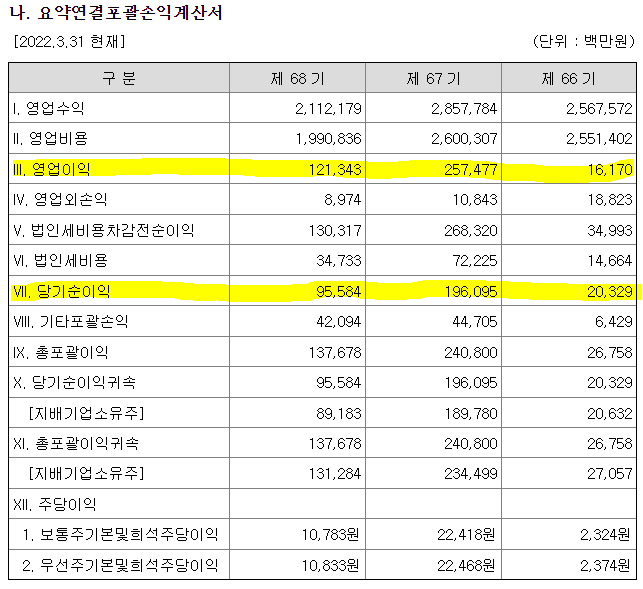Click the value 2,600,307 in 영업비용 row
Image resolution: width=643 pixels, height=589 pixels.
pos(464,139)
